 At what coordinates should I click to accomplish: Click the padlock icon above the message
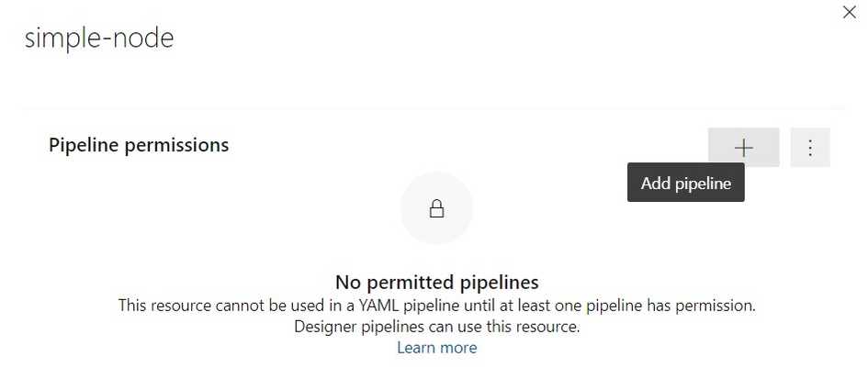pos(437,208)
